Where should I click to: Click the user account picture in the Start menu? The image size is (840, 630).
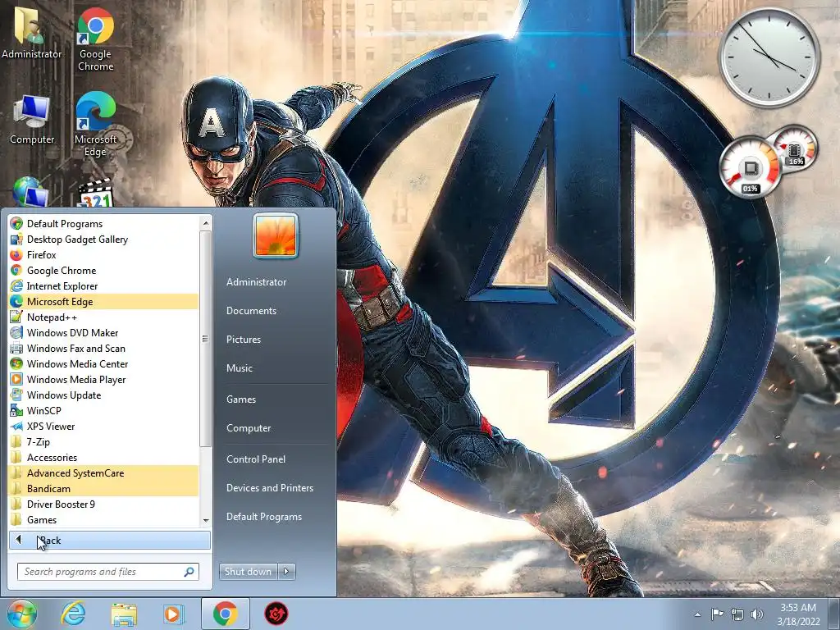(276, 235)
